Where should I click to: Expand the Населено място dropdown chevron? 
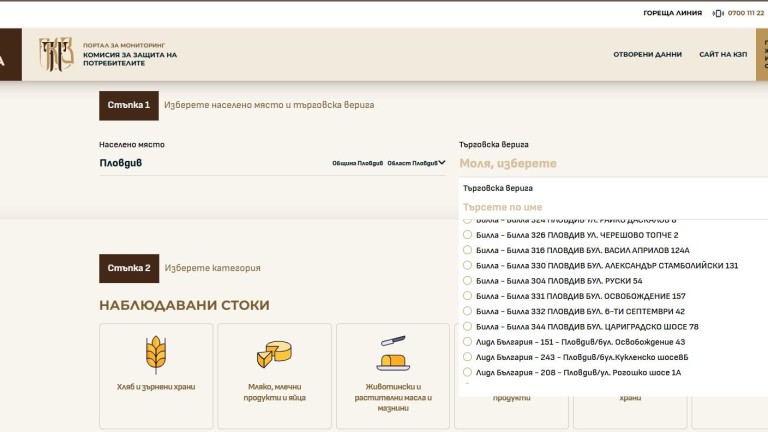pyautogui.click(x=442, y=163)
